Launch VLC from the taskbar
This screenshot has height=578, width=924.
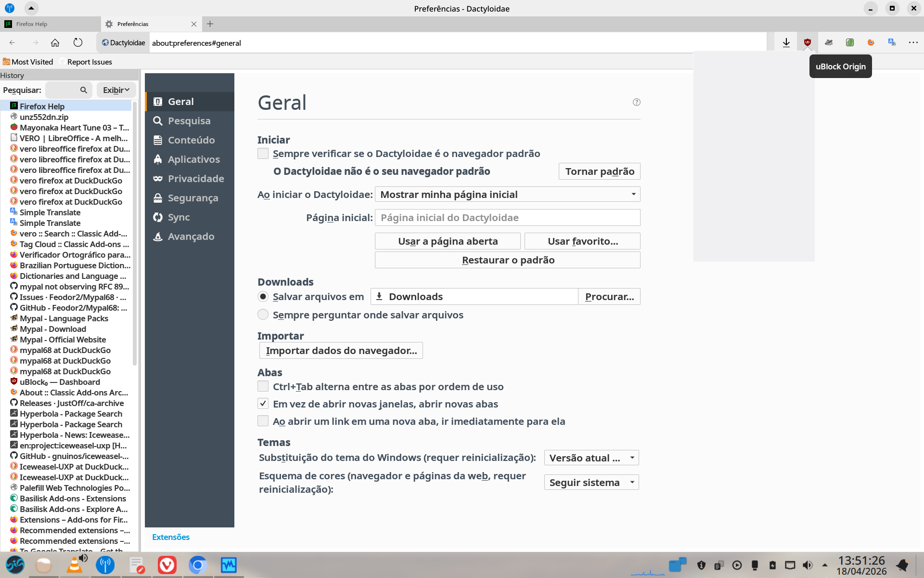[x=75, y=565]
